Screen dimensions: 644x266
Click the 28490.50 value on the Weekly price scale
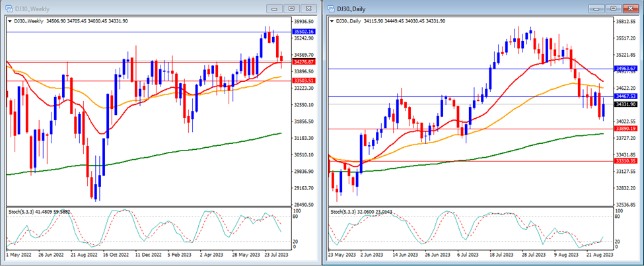(304, 205)
